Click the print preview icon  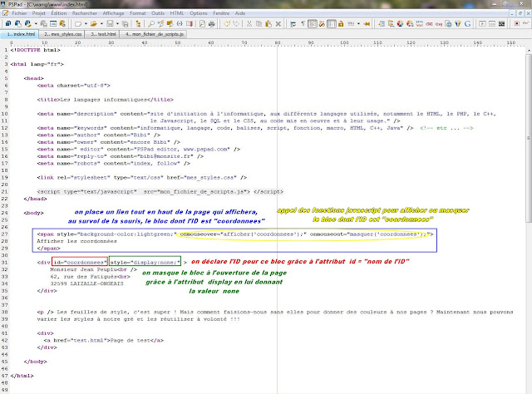(x=202, y=24)
